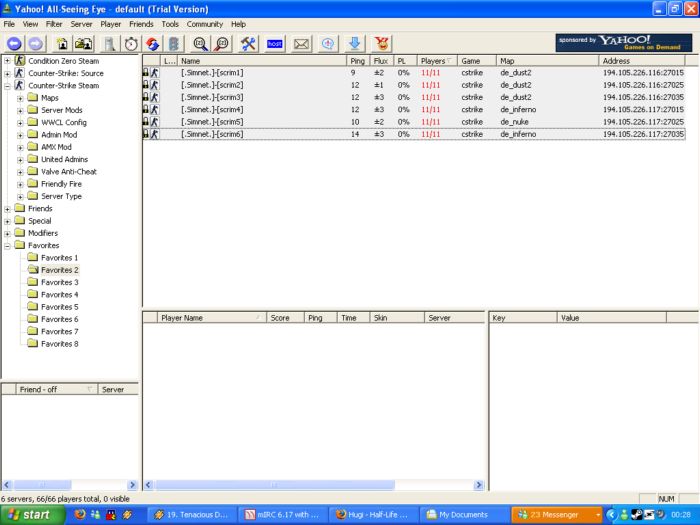Click address 194.105.226.117:27025
This screenshot has height=525, width=700.
(x=643, y=122)
